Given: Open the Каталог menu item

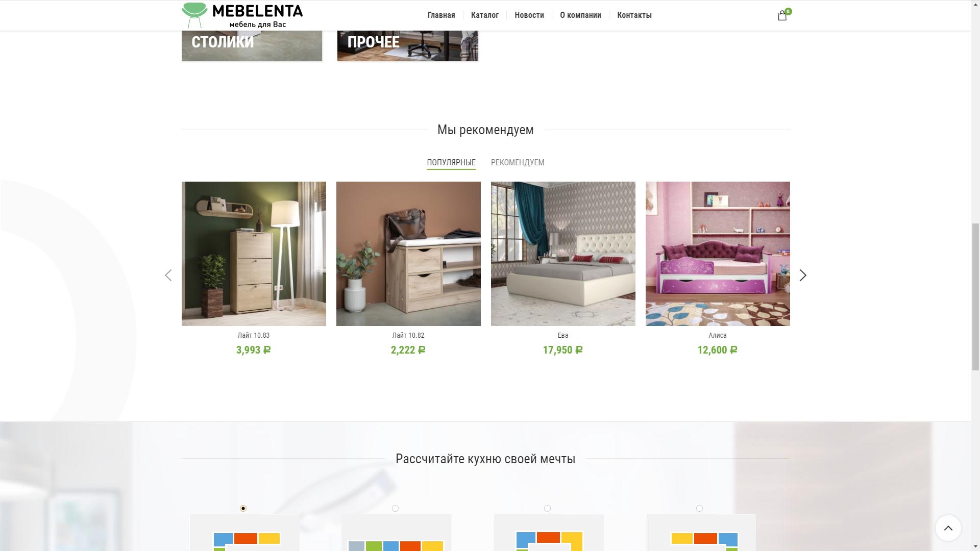Looking at the screenshot, I should [x=485, y=15].
